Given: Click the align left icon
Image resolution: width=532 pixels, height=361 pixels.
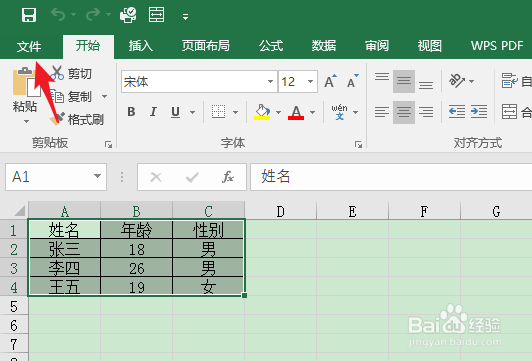Looking at the screenshot, I should (382, 112).
